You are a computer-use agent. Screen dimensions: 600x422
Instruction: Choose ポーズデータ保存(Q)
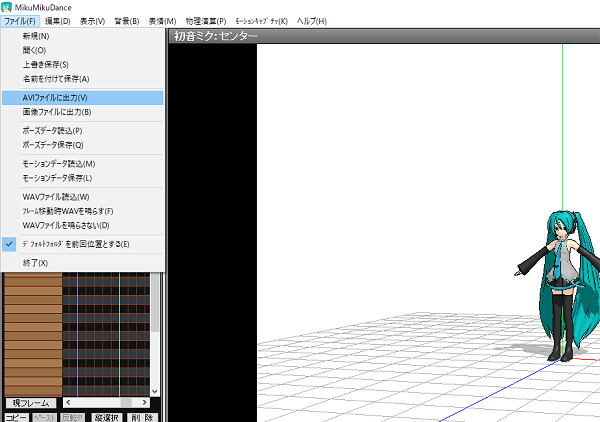pos(83,145)
